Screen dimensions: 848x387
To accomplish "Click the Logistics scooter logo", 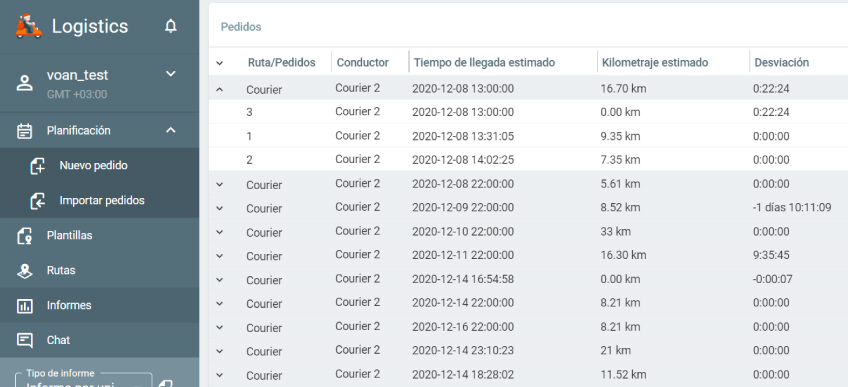I will pyautogui.click(x=29, y=26).
